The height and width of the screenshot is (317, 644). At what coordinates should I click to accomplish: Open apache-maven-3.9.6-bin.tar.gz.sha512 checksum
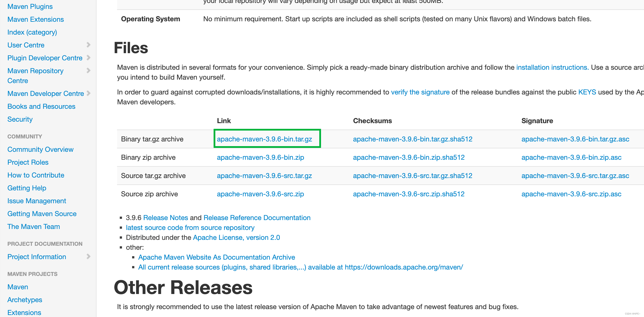tap(413, 139)
